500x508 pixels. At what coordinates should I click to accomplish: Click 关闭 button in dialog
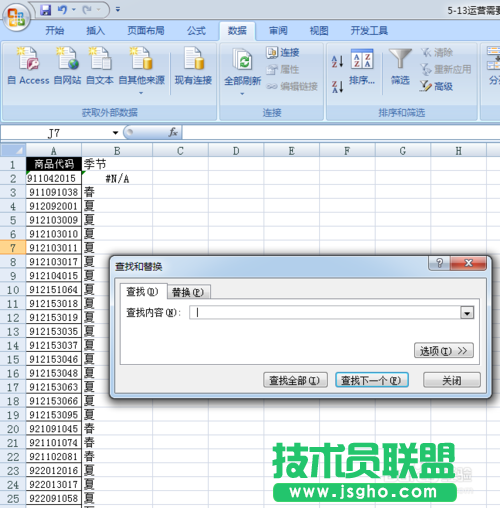point(452,380)
